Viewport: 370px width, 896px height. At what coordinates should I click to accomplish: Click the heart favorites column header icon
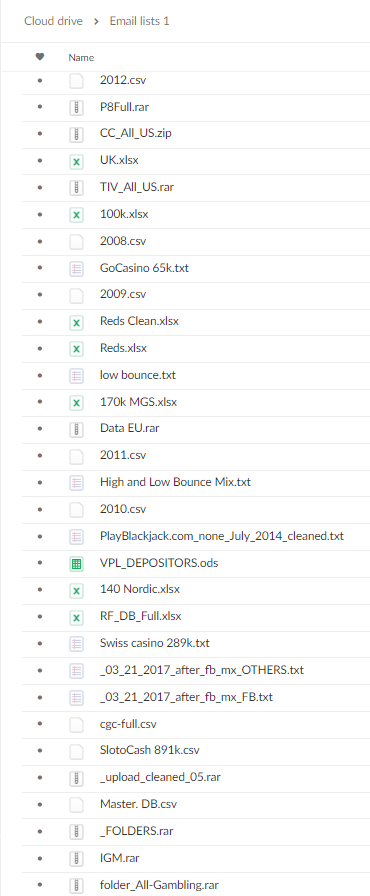tap(39, 57)
